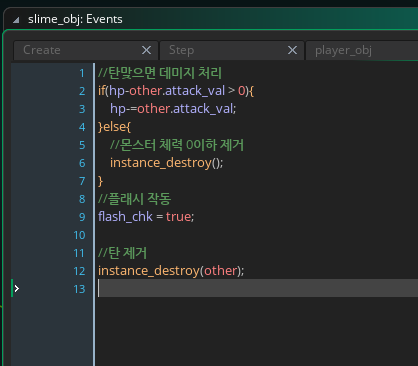
Task: Click line number 4 in gutter
Action: (x=82, y=127)
